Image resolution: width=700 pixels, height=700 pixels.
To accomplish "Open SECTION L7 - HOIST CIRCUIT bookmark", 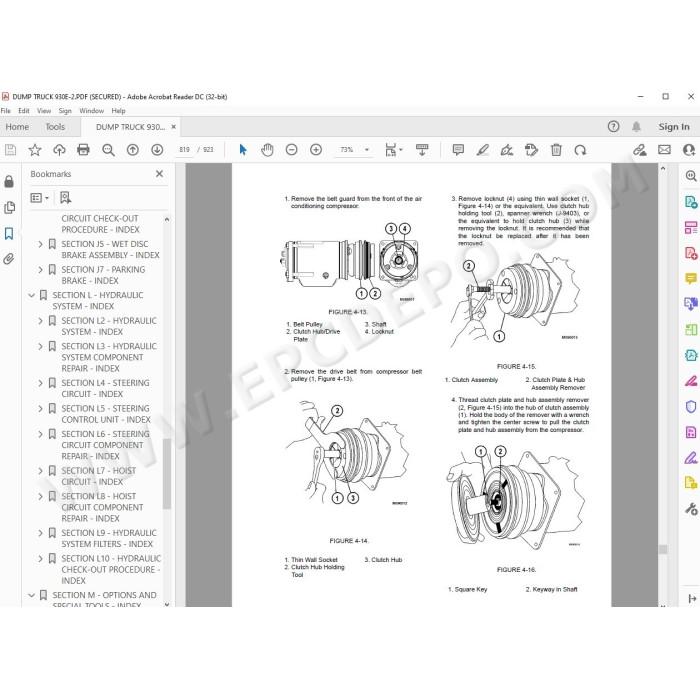I will [99, 476].
